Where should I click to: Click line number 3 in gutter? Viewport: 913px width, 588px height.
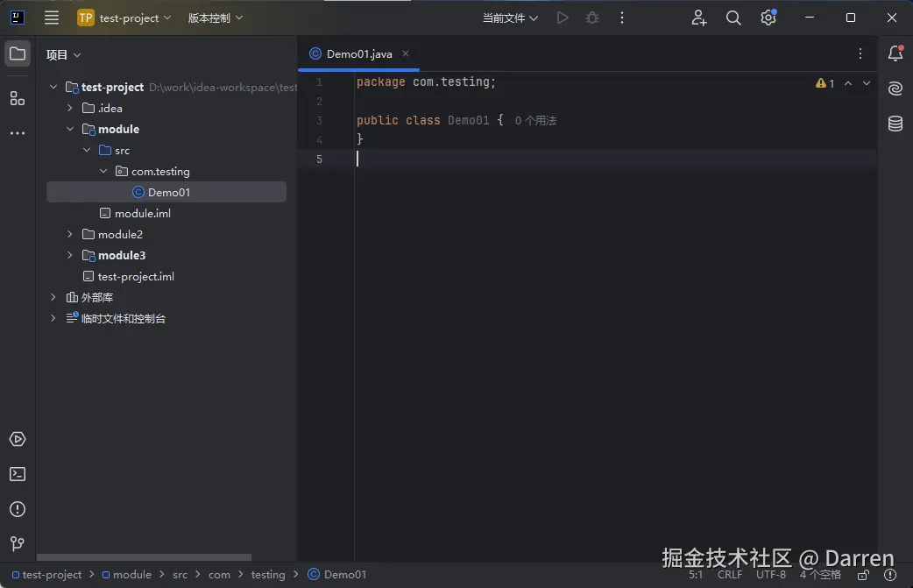(319, 121)
